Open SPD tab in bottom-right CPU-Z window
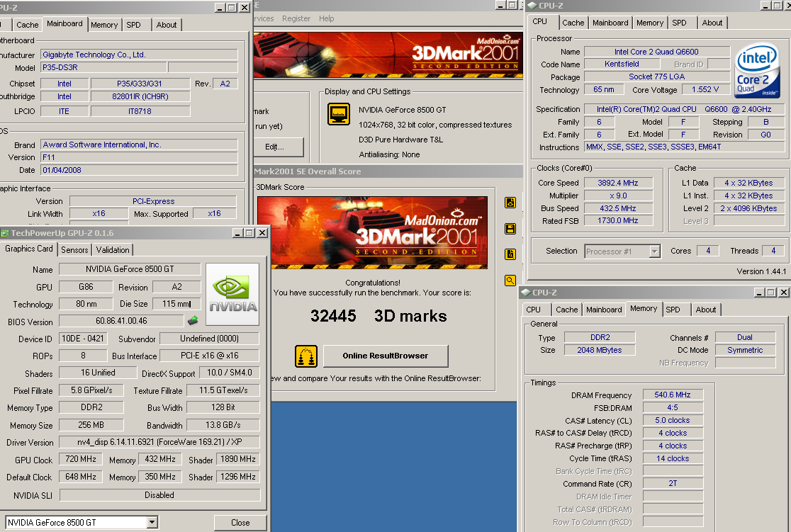This screenshot has height=532, width=791. pos(673,310)
